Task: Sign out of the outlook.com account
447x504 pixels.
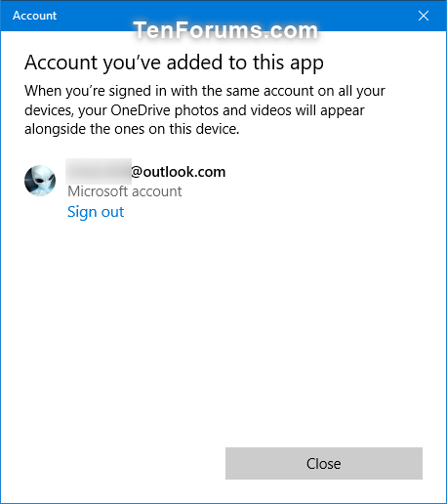Action: tap(96, 212)
